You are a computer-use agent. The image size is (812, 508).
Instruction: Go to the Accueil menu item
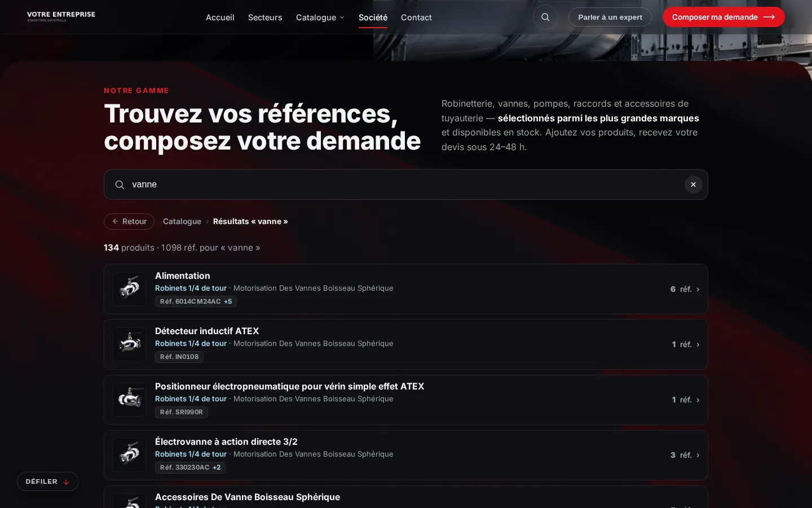(220, 17)
